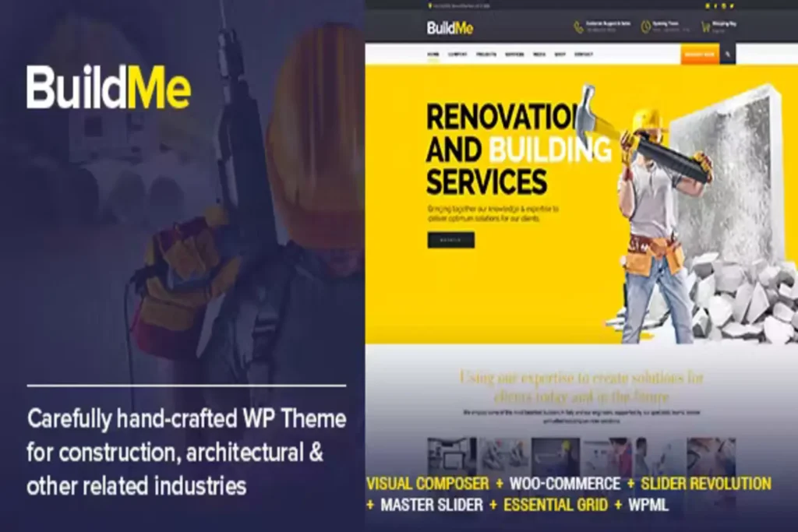Click the large BuildMe logo on left panel
This screenshot has width=798, height=532.
[x=108, y=87]
